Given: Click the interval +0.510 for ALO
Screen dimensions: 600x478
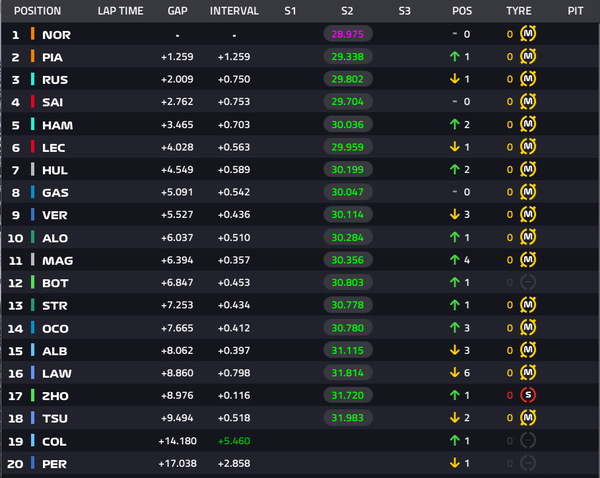Looking at the screenshot, I should tap(234, 237).
